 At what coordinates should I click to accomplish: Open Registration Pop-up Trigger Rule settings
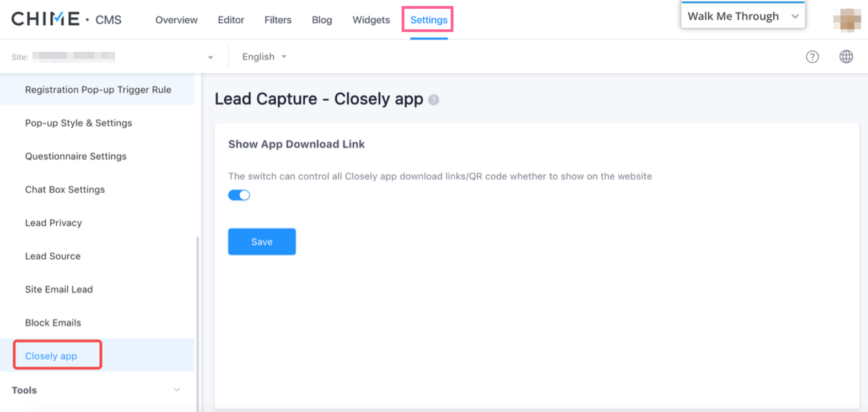[x=98, y=90]
